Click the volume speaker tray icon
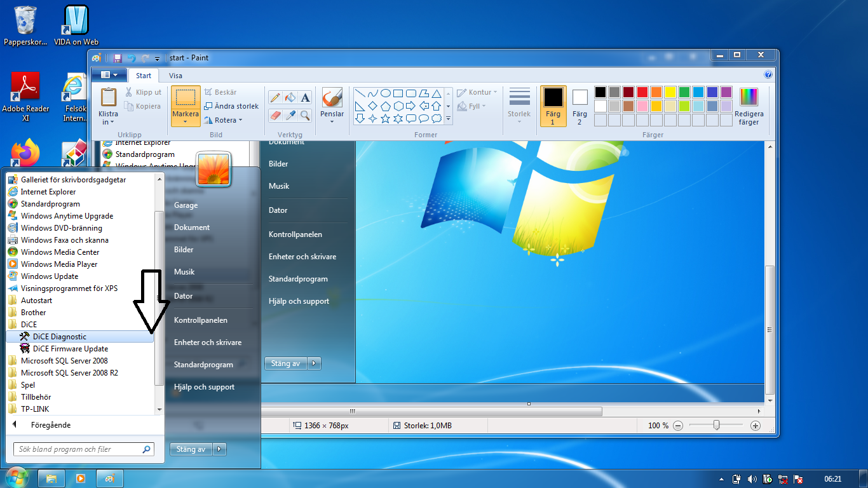Screen dimensions: 868x488 [752, 479]
